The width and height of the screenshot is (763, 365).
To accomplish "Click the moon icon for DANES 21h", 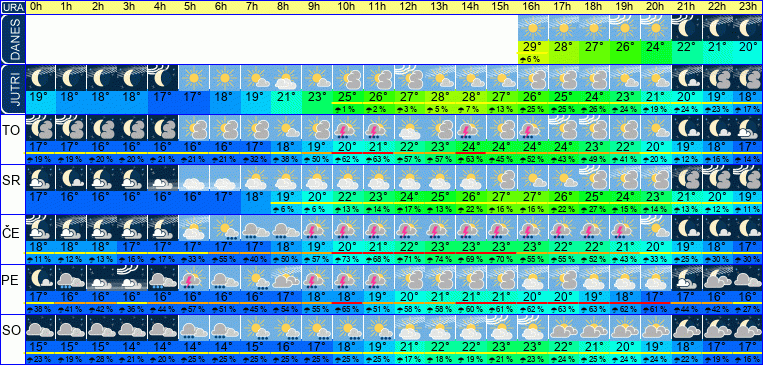I will pos(687,28).
